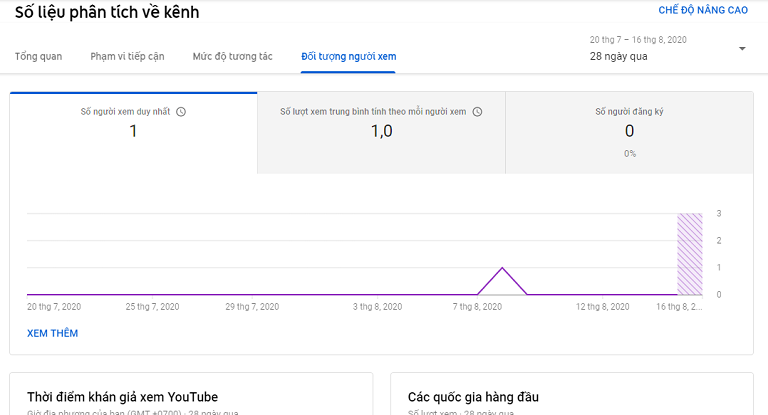Click the clock icon beside Số người xem duy nhất
The height and width of the screenshot is (415, 768).
click(181, 112)
